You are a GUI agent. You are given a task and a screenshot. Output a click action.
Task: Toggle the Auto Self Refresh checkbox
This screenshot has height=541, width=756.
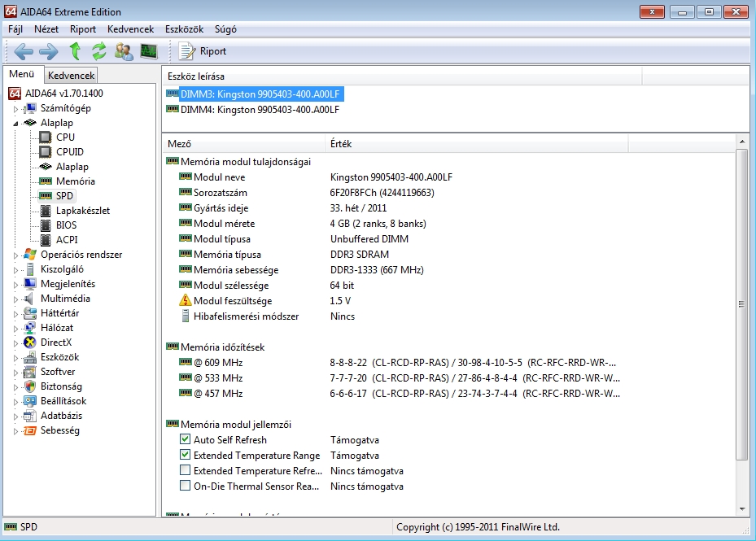[186, 439]
